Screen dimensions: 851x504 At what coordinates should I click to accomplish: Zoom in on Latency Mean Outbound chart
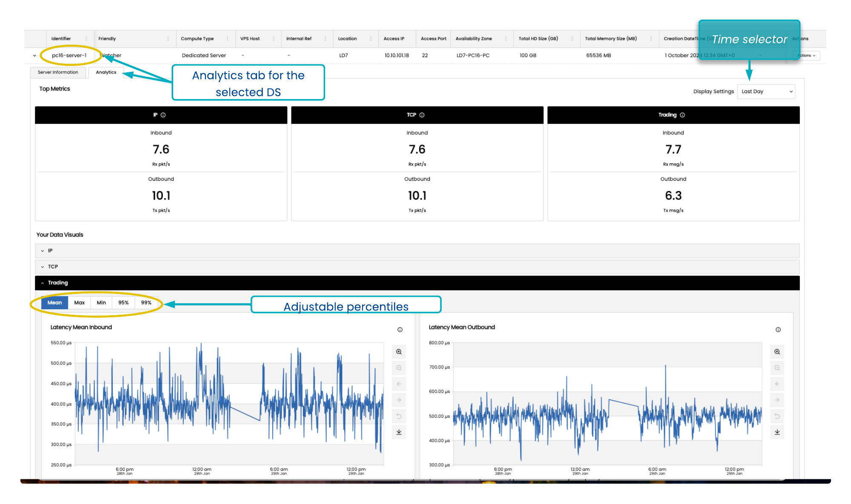[x=777, y=352]
